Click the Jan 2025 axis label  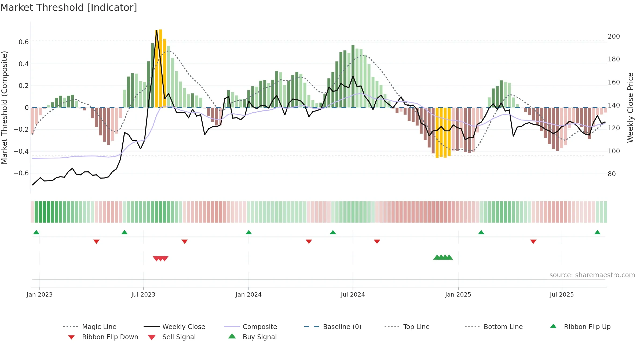[458, 294]
